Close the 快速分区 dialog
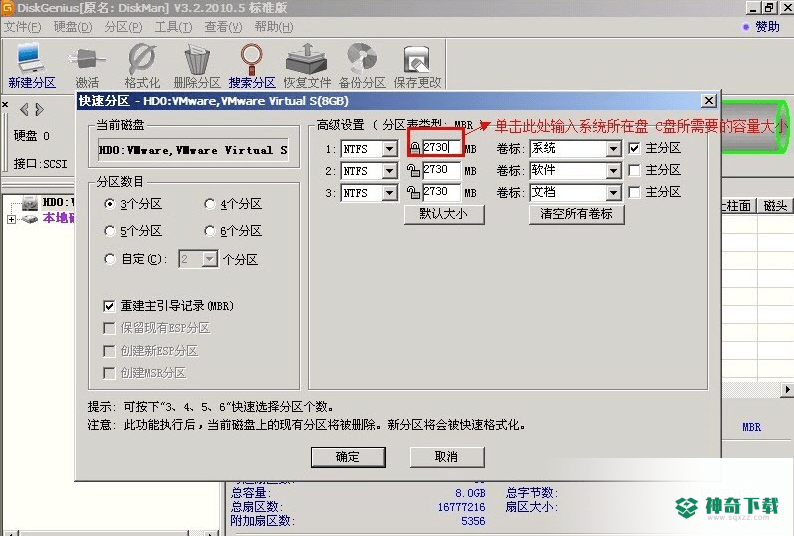Viewport: 794px width, 536px height. pos(709,101)
